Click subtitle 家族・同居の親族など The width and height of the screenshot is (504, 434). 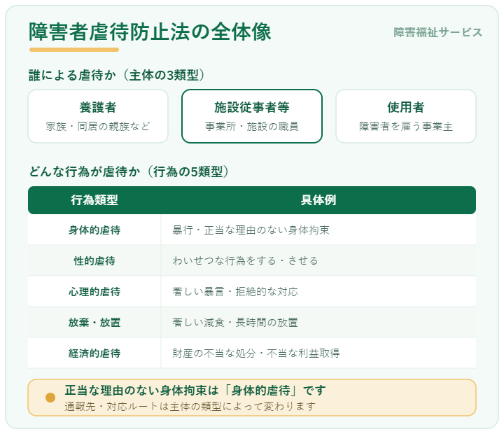[98, 126]
